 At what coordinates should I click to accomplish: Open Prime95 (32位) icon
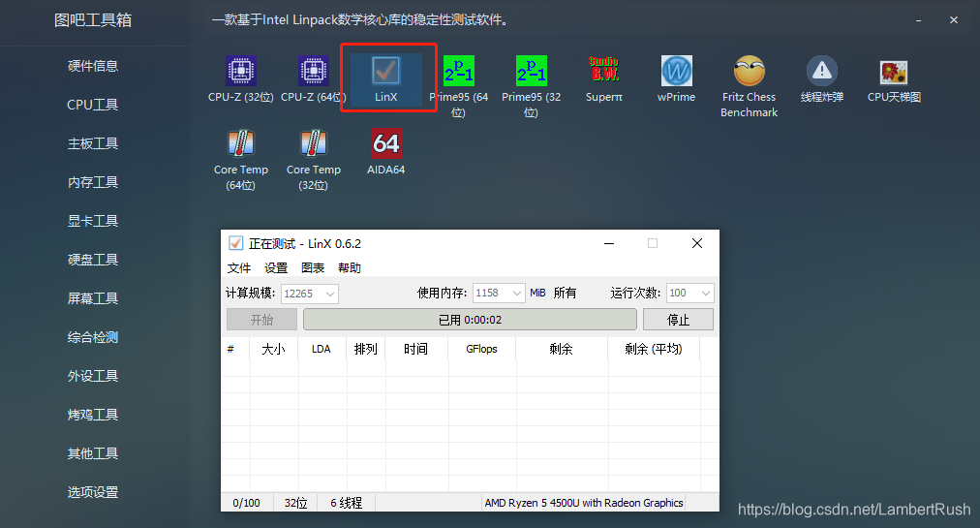pyautogui.click(x=532, y=71)
